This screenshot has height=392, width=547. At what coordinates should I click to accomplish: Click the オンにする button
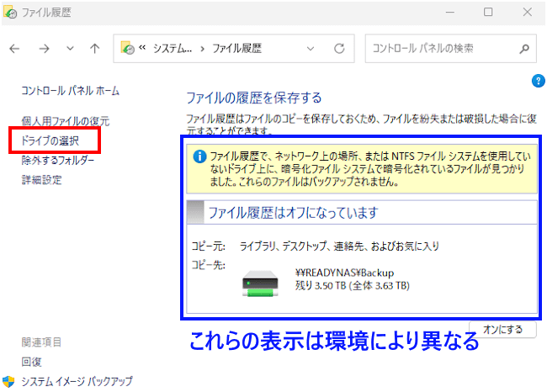click(x=502, y=330)
